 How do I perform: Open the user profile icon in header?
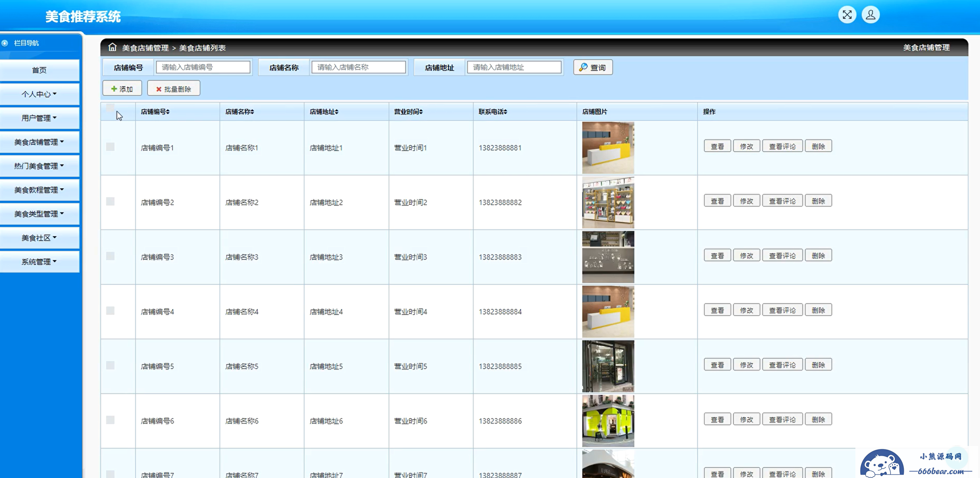870,15
